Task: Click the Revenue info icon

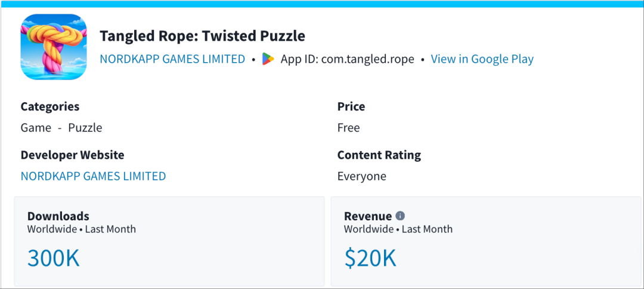Action: 400,216
